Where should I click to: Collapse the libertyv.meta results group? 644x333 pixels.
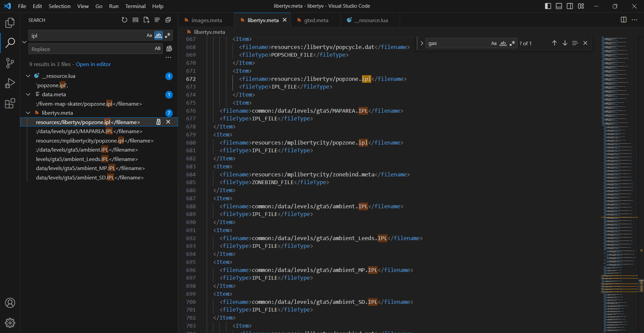(28, 113)
